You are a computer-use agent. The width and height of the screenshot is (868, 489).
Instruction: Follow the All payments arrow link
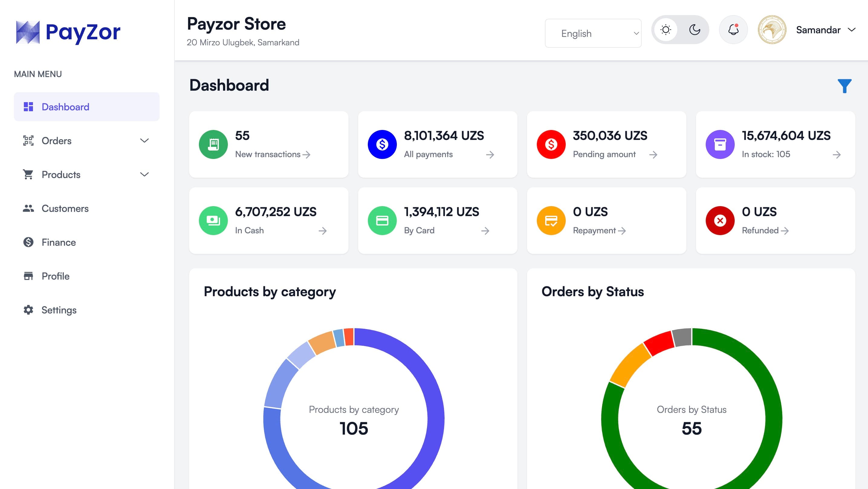(x=490, y=155)
